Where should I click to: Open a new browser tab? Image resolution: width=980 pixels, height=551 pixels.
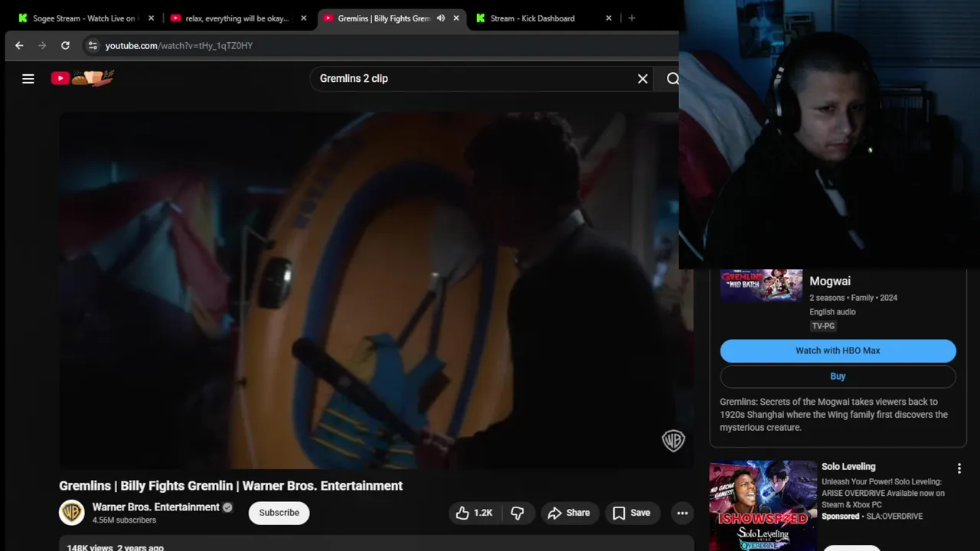(632, 18)
